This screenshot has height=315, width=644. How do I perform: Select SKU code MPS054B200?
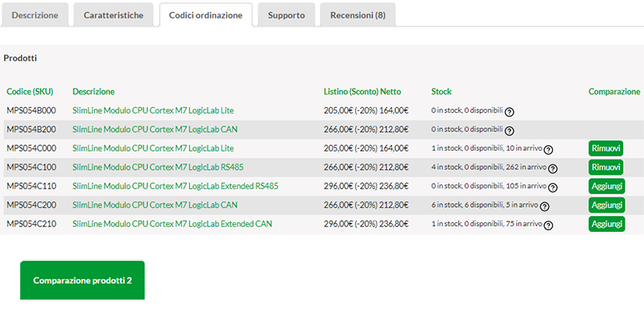(31, 129)
